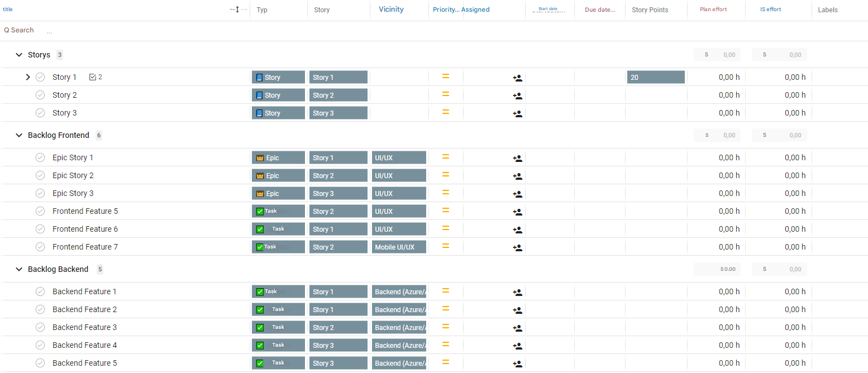Image resolution: width=868 pixels, height=373 pixels.
Task: Click the Story Points column header
Action: [650, 9]
